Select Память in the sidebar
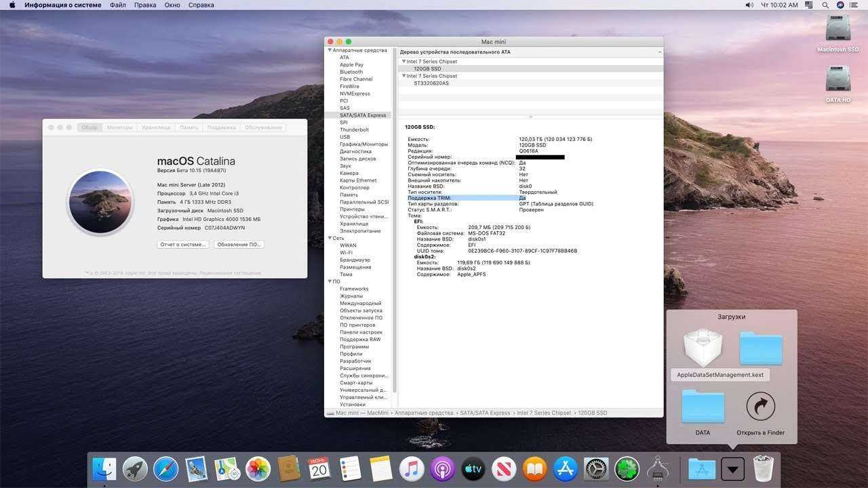868x488 pixels. (x=349, y=195)
